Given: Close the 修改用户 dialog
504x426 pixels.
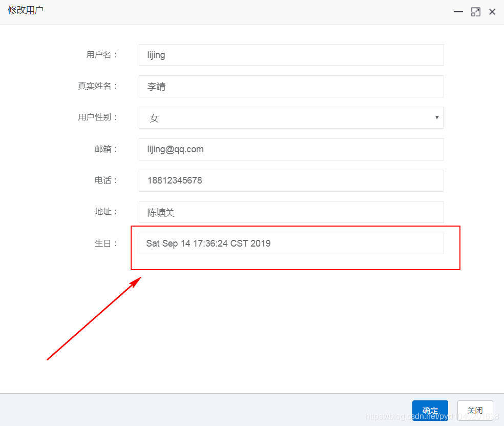Looking at the screenshot, I should (x=492, y=12).
